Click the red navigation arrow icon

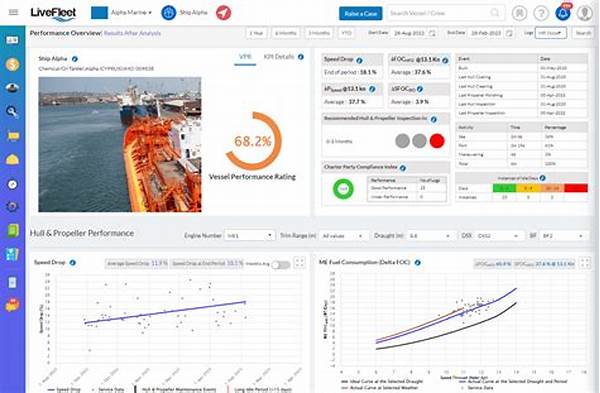tap(223, 13)
